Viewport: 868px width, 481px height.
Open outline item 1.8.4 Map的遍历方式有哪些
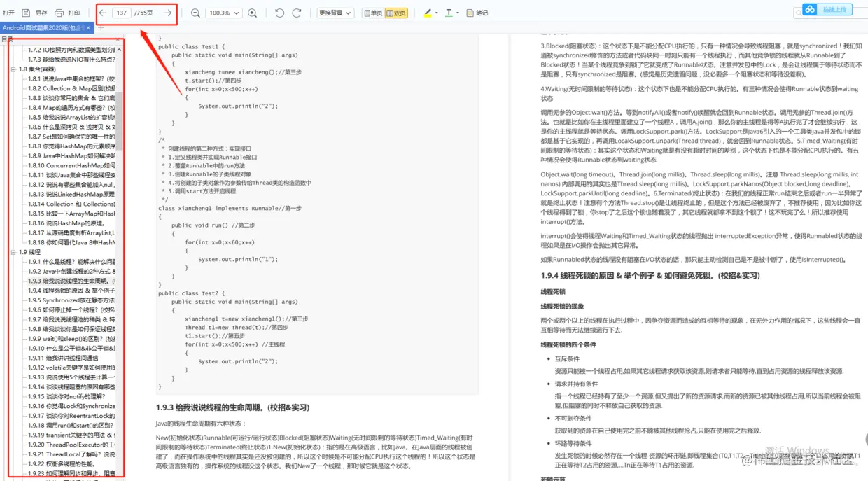coord(71,108)
